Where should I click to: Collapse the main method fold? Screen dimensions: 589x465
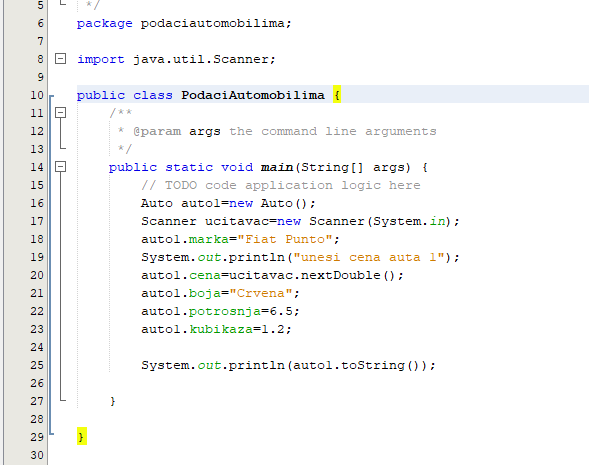click(x=60, y=166)
